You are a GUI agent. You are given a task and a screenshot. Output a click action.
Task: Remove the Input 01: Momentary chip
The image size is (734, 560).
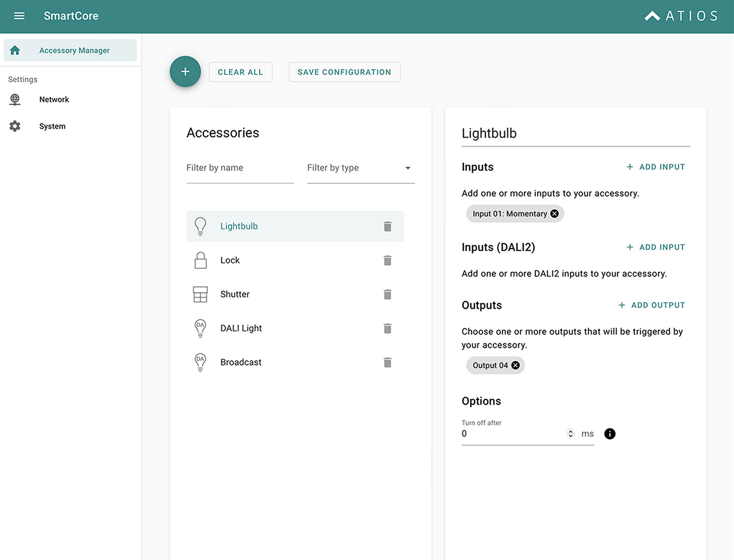pos(554,213)
